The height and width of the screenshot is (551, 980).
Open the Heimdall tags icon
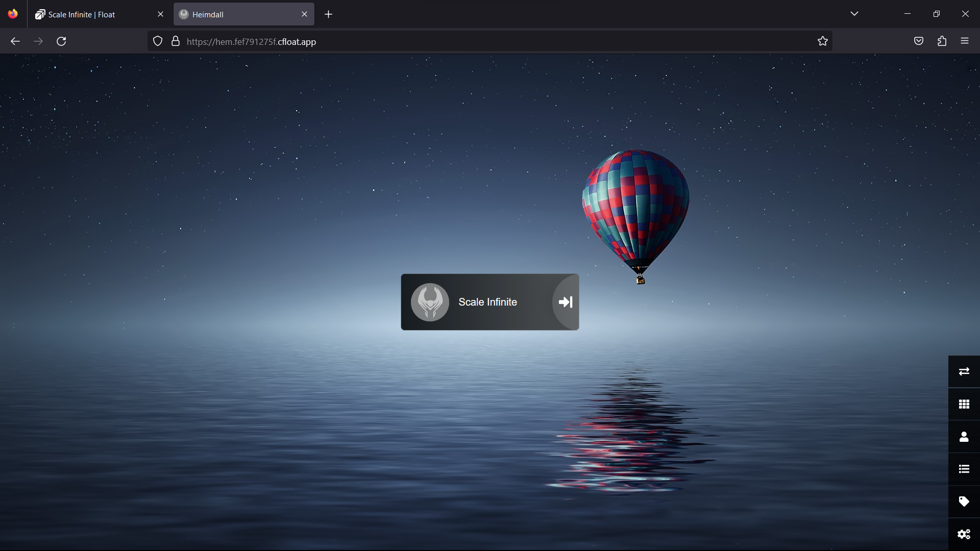pos(964,502)
